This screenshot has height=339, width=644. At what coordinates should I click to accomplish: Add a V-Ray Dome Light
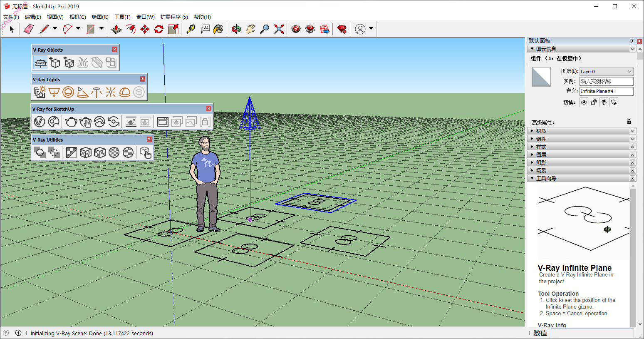point(125,92)
